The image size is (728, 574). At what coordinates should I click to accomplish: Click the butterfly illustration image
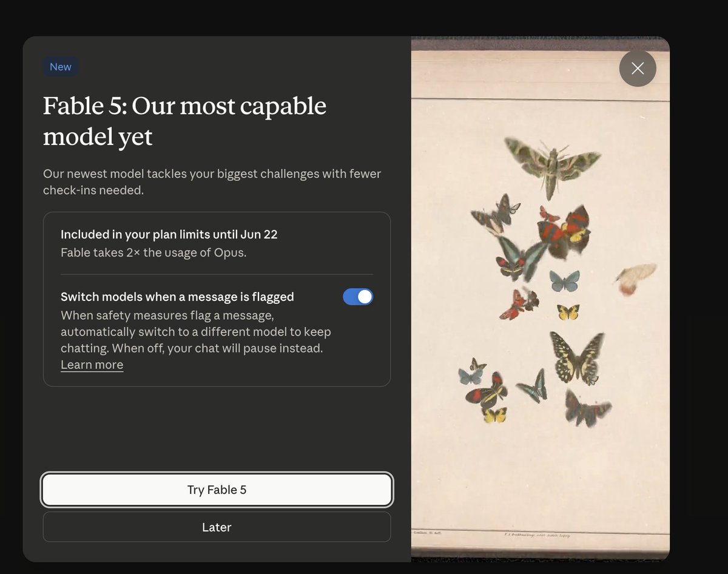[541, 299]
